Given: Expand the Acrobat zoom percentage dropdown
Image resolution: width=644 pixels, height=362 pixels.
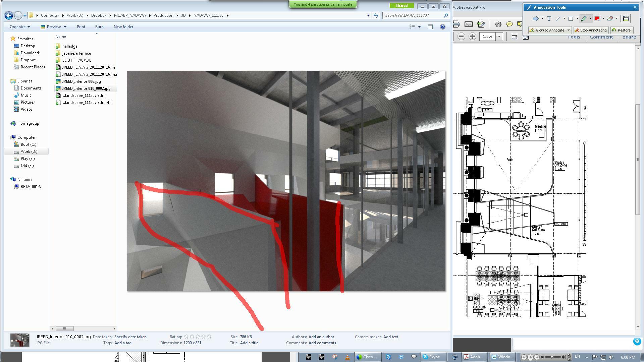Looking at the screenshot, I should point(499,37).
